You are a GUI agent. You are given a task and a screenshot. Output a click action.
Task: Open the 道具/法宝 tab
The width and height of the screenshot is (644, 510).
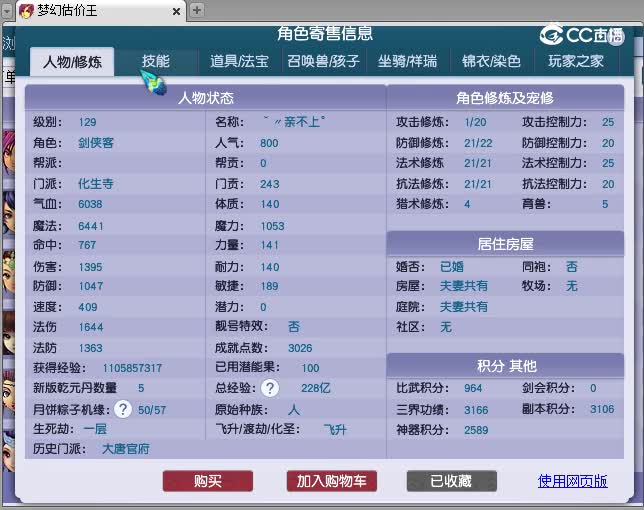(239, 61)
